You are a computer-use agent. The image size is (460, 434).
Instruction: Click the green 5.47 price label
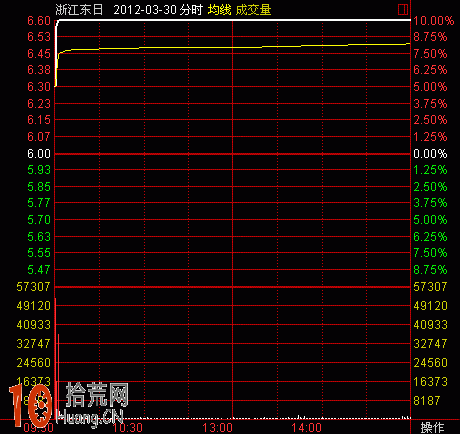tap(39, 269)
